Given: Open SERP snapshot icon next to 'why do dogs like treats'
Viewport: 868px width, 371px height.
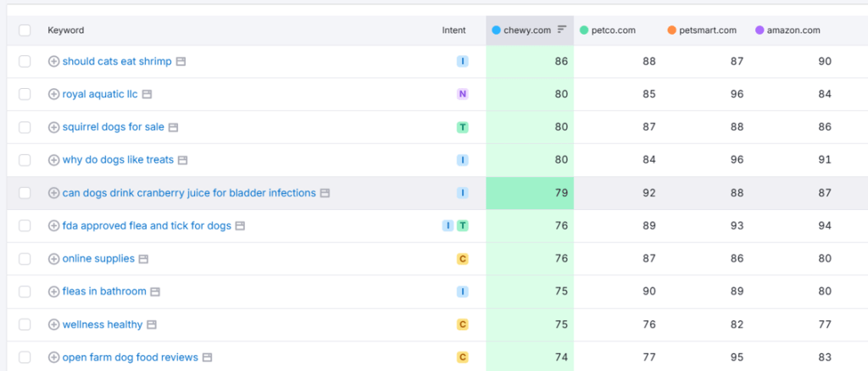Looking at the screenshot, I should click(x=182, y=160).
